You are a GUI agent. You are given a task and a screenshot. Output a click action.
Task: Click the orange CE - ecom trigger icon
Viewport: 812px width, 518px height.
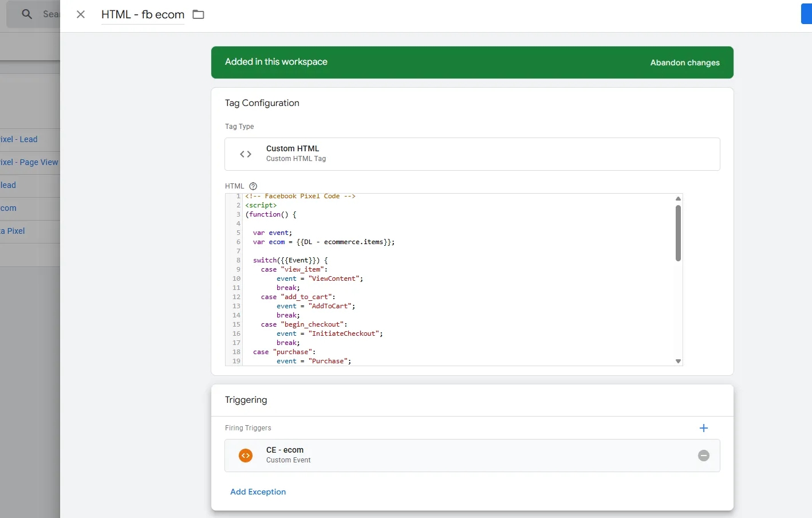point(246,456)
